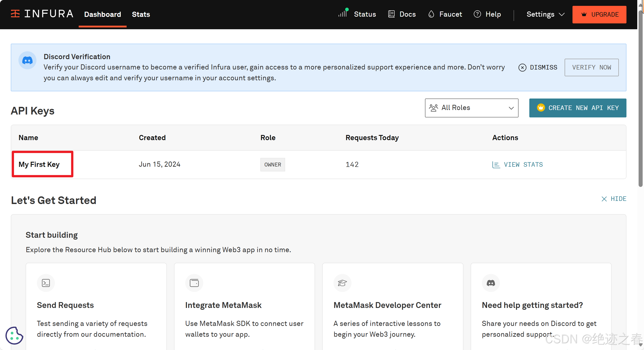
Task: Click the 142 requests today value
Action: click(352, 165)
